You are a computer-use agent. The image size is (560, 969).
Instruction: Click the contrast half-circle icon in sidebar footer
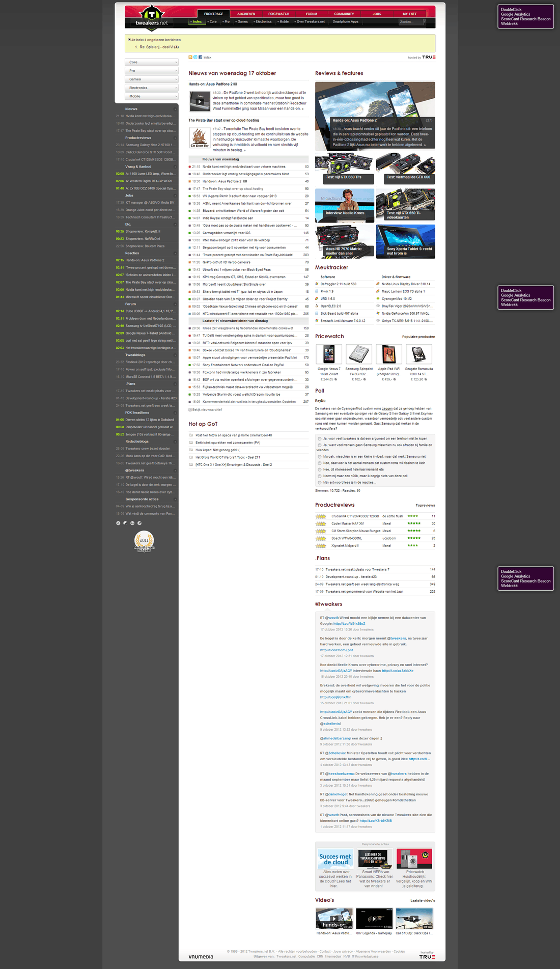pyautogui.click(x=125, y=523)
